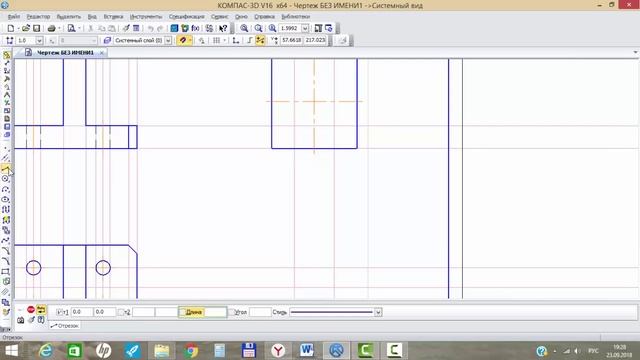Toggle the Угол lock checkbox
Viewport: 640px width, 360px height.
click(231, 312)
